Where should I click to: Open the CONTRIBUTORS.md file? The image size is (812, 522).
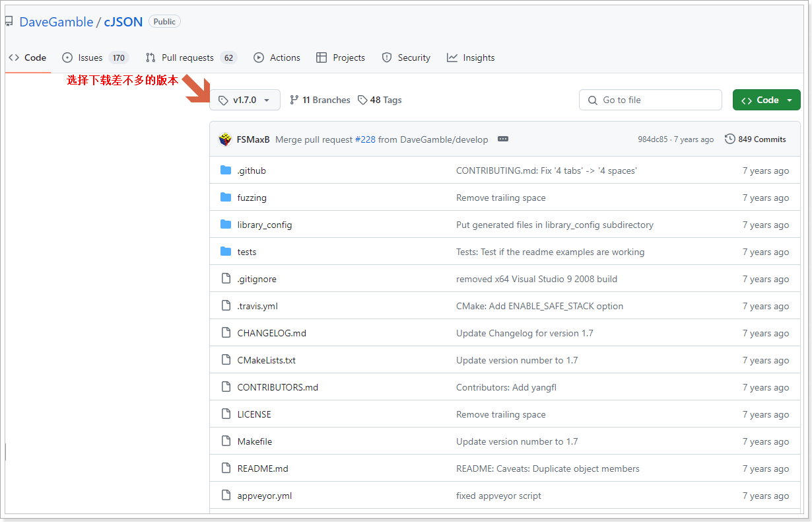coord(278,387)
